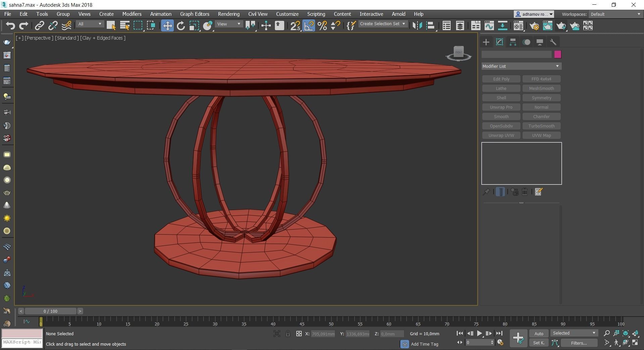Toggle Auto Key mode
The width and height of the screenshot is (644, 350).
pos(539,334)
